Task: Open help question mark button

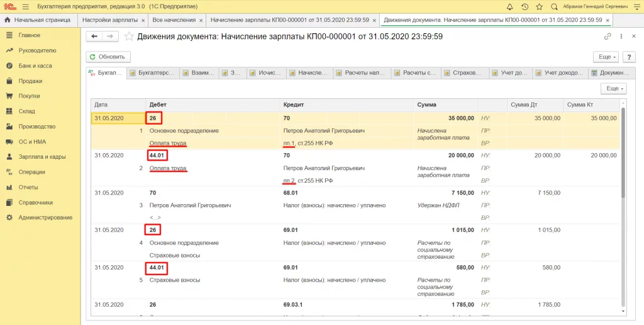Action: (629, 57)
